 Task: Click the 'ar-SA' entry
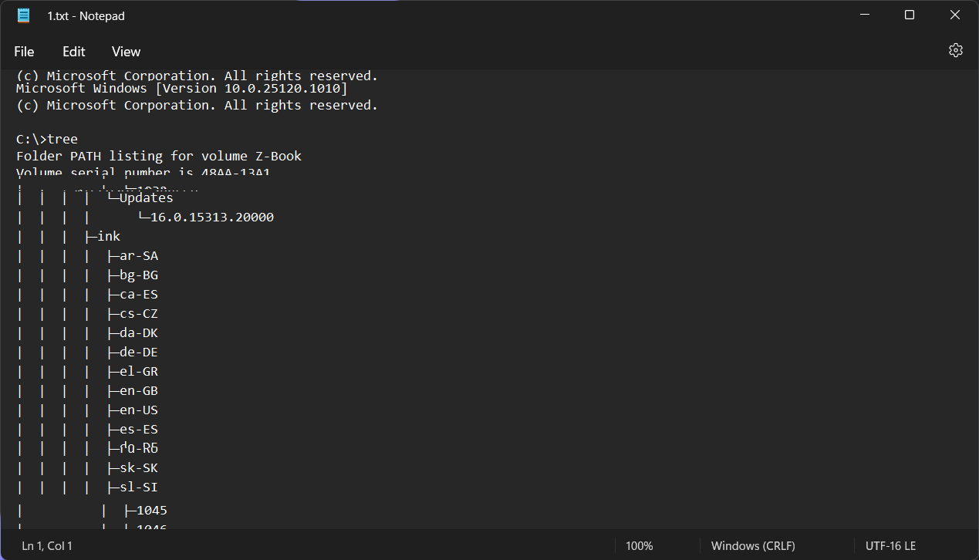[139, 256]
